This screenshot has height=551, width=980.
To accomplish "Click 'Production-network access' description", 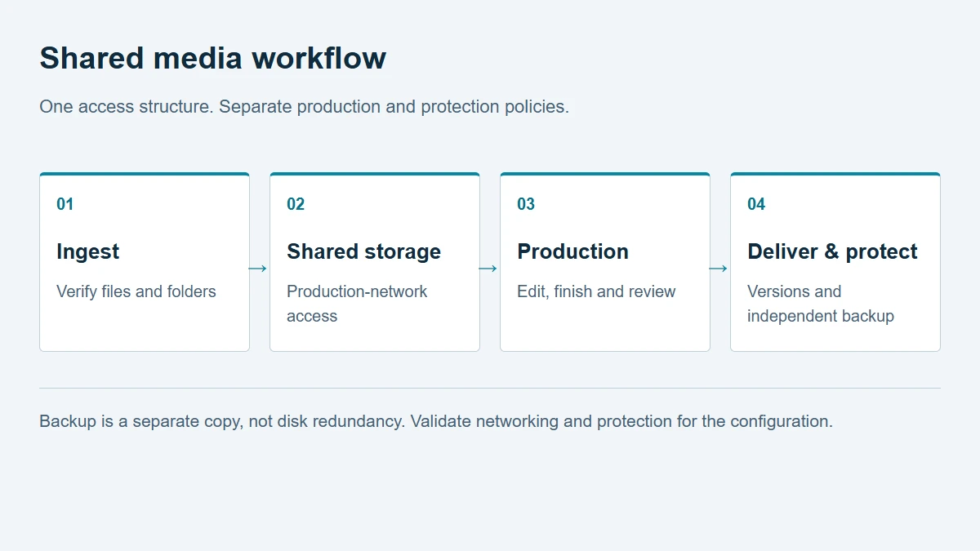I will coord(357,304).
